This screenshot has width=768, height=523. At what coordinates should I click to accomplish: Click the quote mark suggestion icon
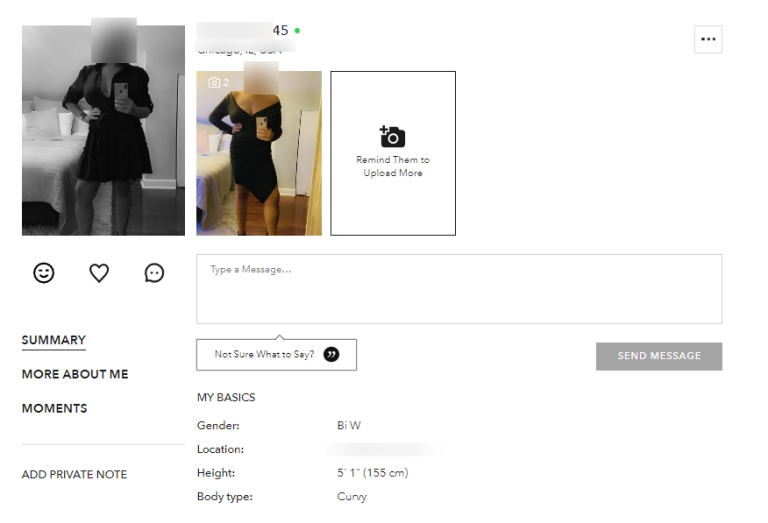(332, 355)
